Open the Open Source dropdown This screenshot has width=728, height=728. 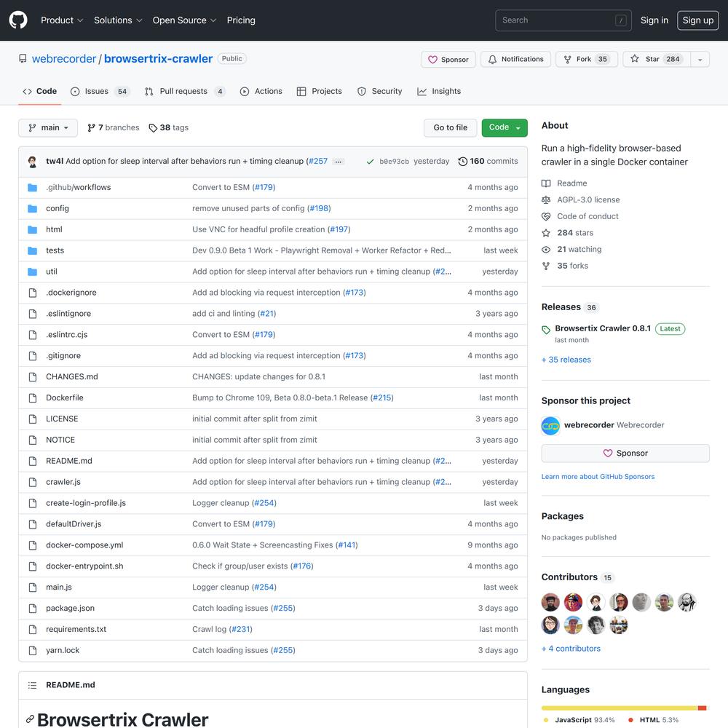pyautogui.click(x=184, y=20)
